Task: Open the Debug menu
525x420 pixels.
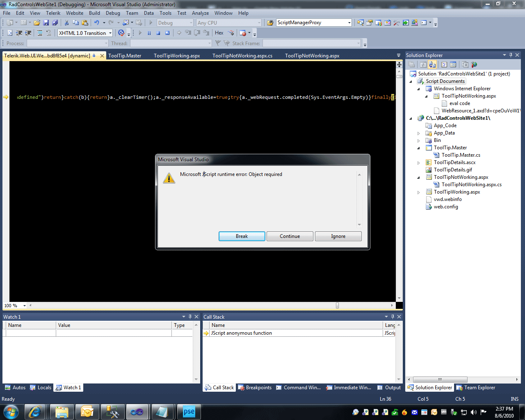Action: coord(113,13)
